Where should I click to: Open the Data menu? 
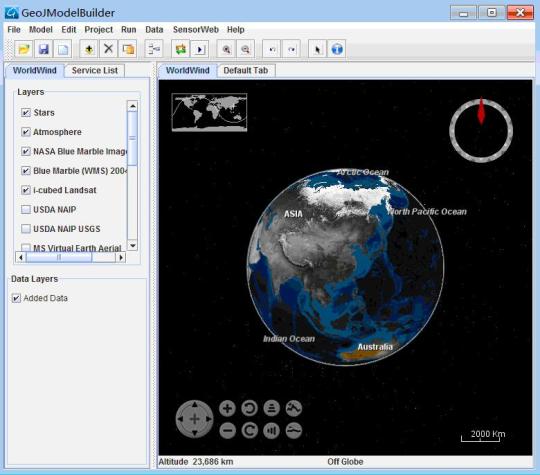point(154,30)
